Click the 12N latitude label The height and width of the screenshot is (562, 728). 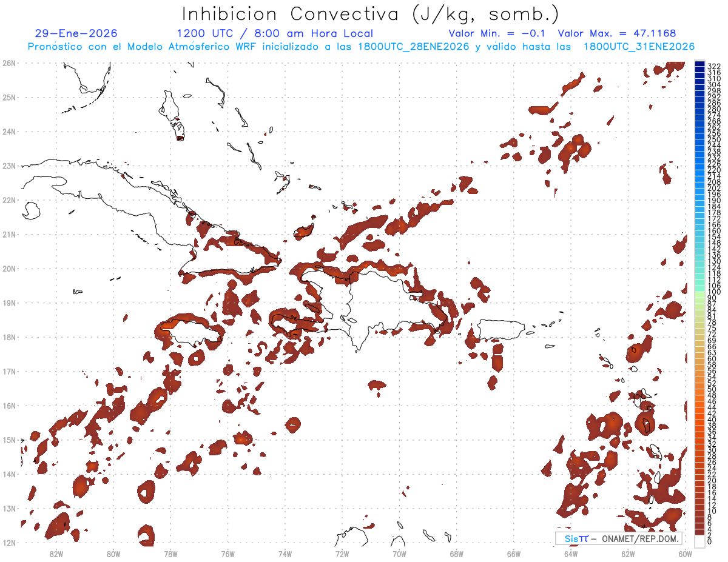click(x=9, y=543)
